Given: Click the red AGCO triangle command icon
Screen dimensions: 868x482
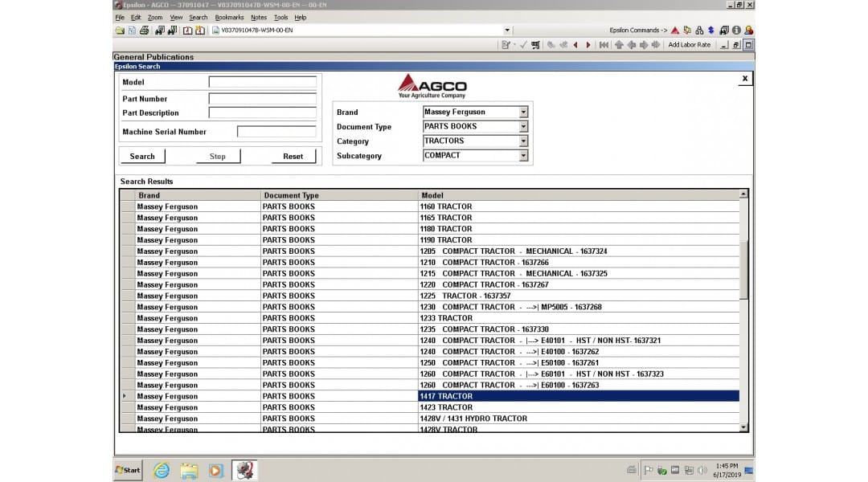Looking at the screenshot, I should [675, 31].
